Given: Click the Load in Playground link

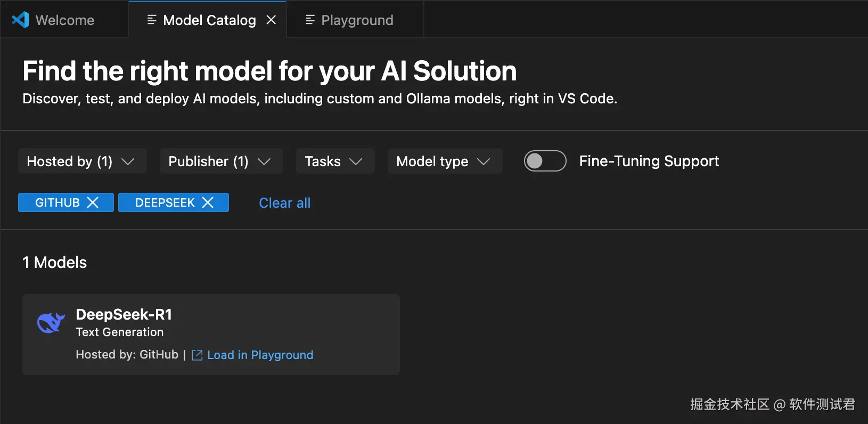Looking at the screenshot, I should coord(260,355).
